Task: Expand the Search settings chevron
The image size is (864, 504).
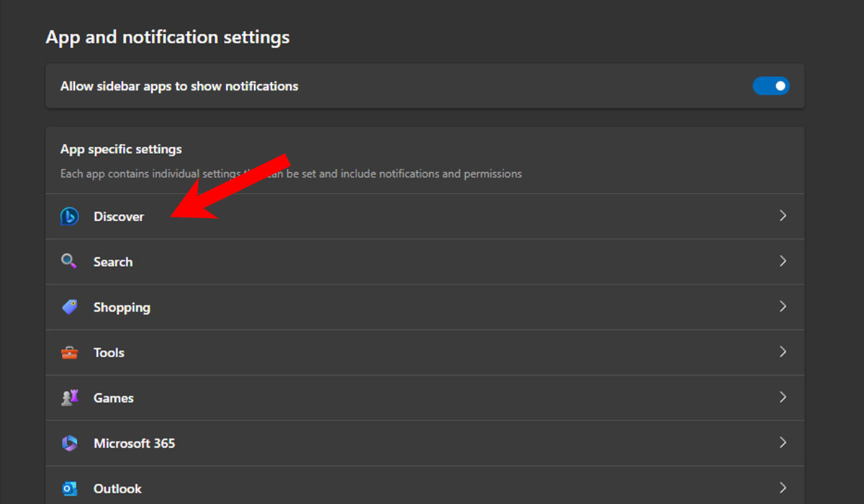Action: pyautogui.click(x=783, y=261)
